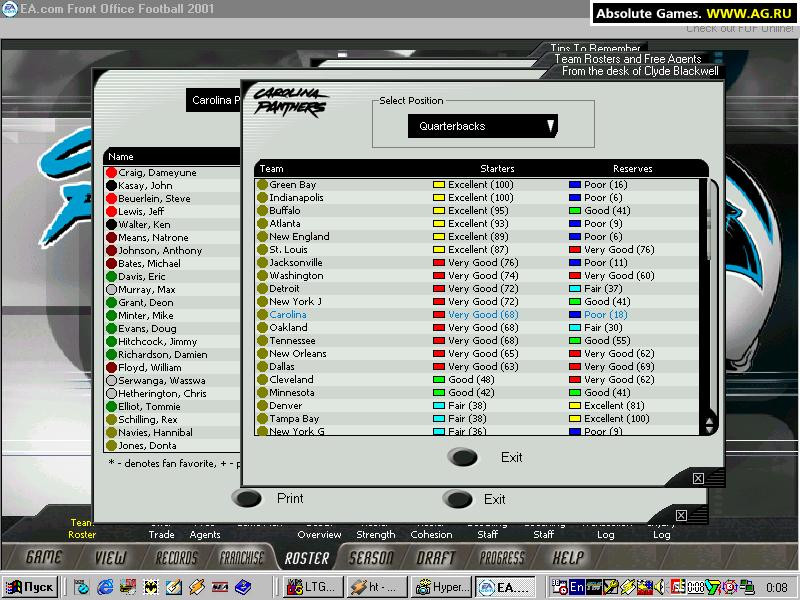
Task: Switch to the LTG taskbar window
Action: point(311,587)
